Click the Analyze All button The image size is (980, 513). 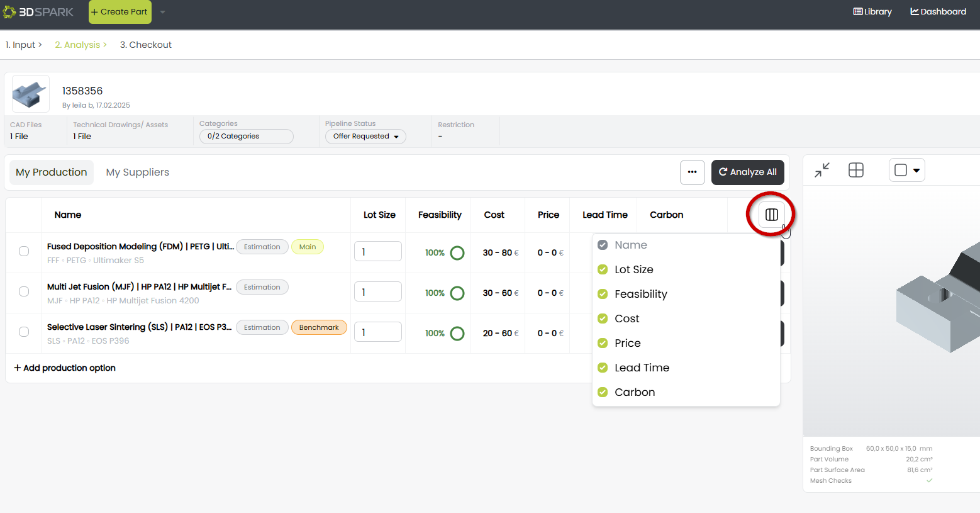pyautogui.click(x=747, y=172)
